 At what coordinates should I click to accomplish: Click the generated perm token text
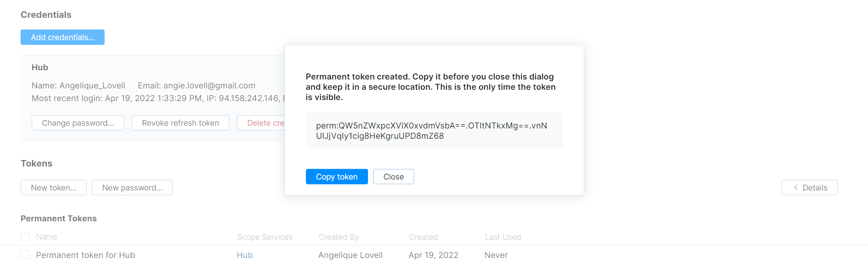pyautogui.click(x=431, y=131)
